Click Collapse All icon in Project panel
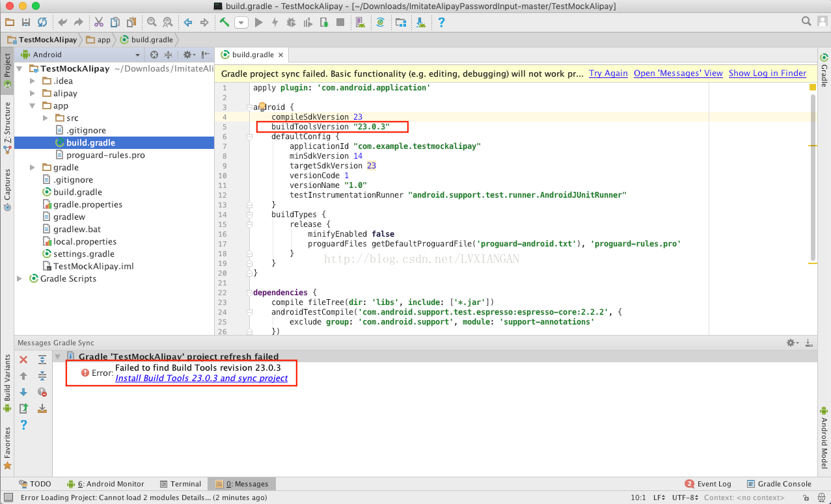831x504 pixels. point(169,55)
